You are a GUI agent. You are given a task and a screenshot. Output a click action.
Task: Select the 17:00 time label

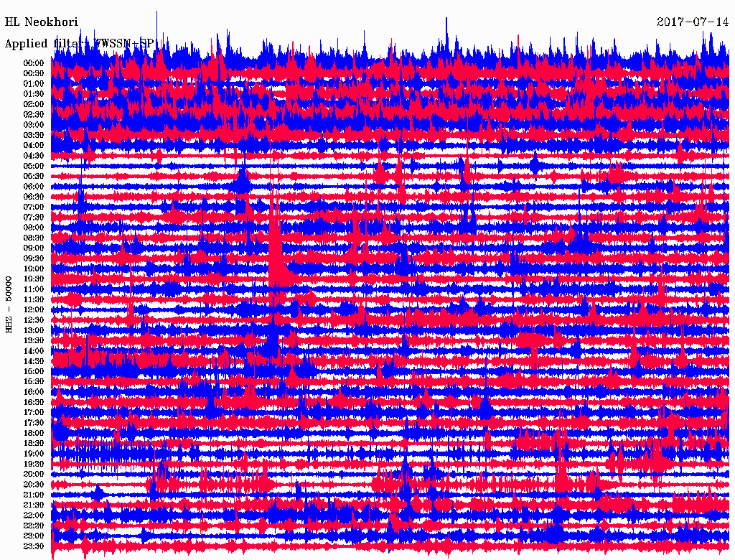pos(34,413)
